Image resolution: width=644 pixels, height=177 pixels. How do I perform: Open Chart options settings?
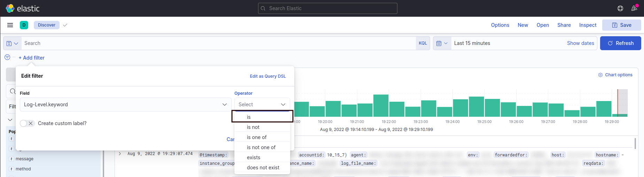point(615,75)
